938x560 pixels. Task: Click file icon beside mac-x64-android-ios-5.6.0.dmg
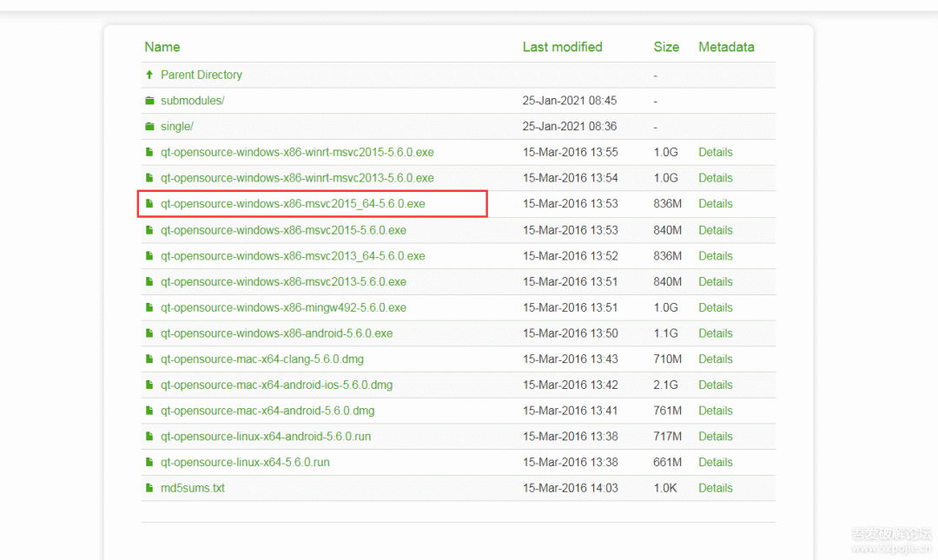coord(149,384)
